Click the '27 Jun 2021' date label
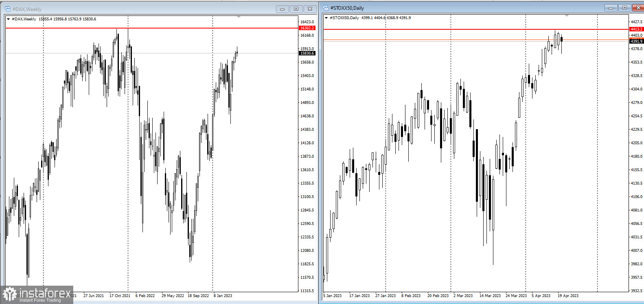 [x=94, y=296]
